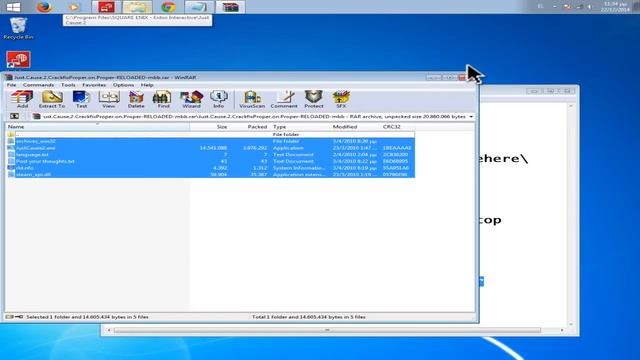Screen dimensions: 640x360
Task: Click the background window horizontal scrollbar thumb
Action: coord(327,330)
